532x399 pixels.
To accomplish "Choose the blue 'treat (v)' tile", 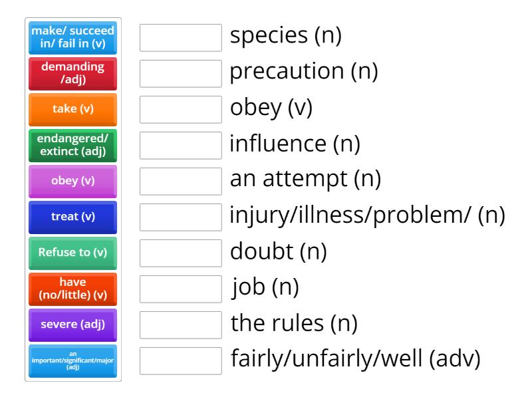I will pos(73,217).
